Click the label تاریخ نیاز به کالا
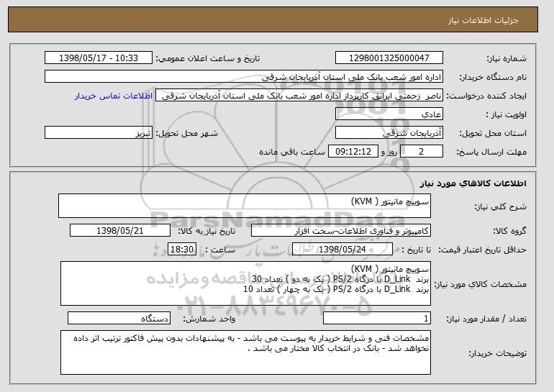The image size is (554, 392). [x=206, y=231]
